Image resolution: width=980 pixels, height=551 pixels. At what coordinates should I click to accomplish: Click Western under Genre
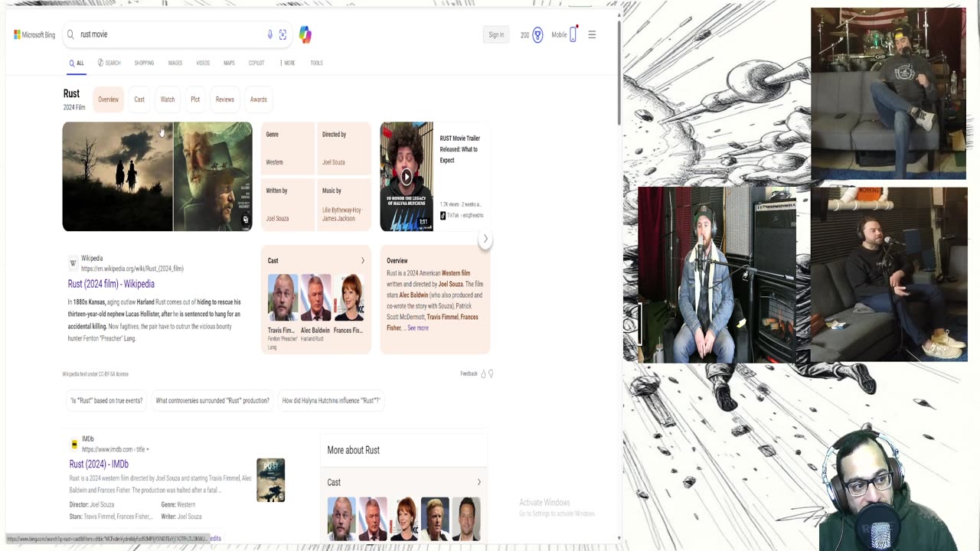coord(274,162)
